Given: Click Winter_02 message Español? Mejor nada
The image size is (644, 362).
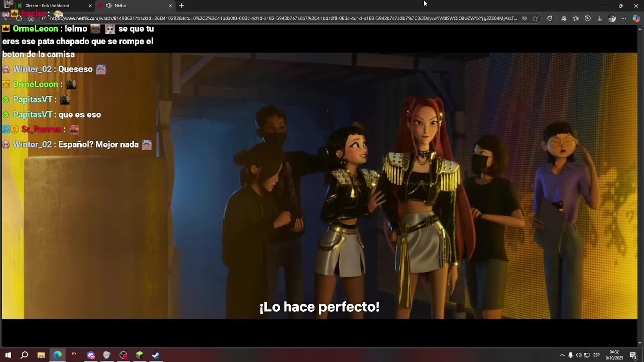Looking at the screenshot, I should (x=77, y=145).
